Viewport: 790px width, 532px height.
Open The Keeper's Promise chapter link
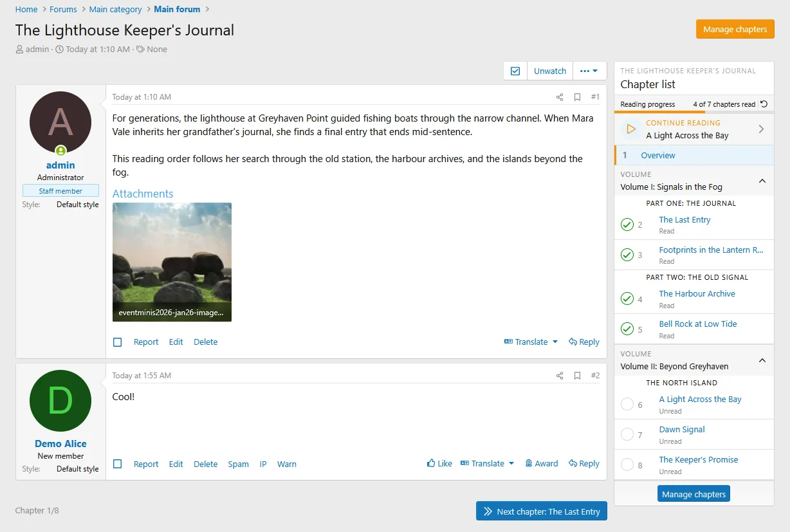698,460
